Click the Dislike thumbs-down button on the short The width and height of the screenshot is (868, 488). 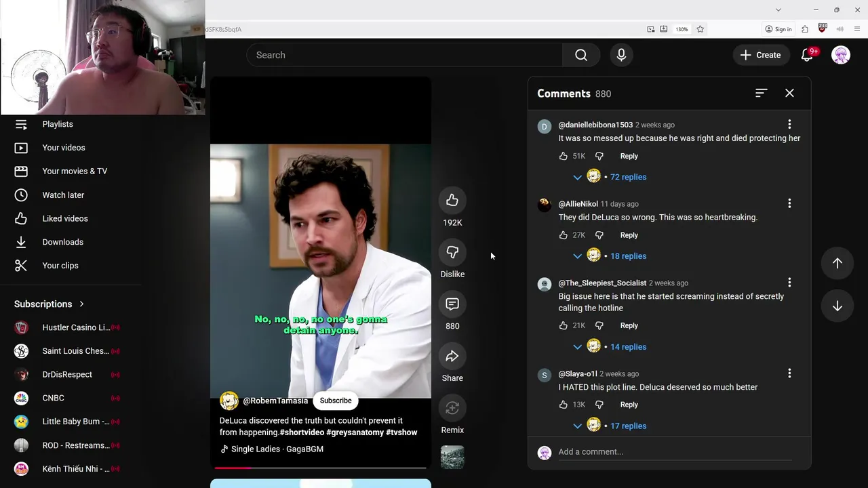(x=452, y=252)
